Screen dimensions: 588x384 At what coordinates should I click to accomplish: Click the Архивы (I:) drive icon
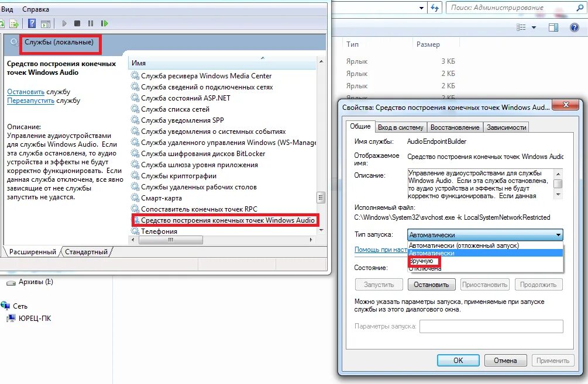(x=11, y=283)
